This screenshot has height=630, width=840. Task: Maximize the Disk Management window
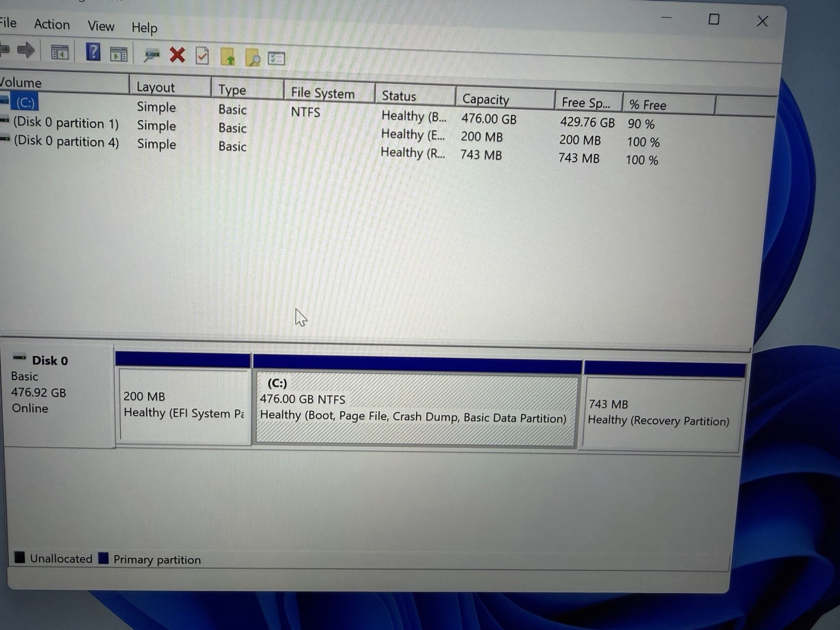tap(714, 19)
